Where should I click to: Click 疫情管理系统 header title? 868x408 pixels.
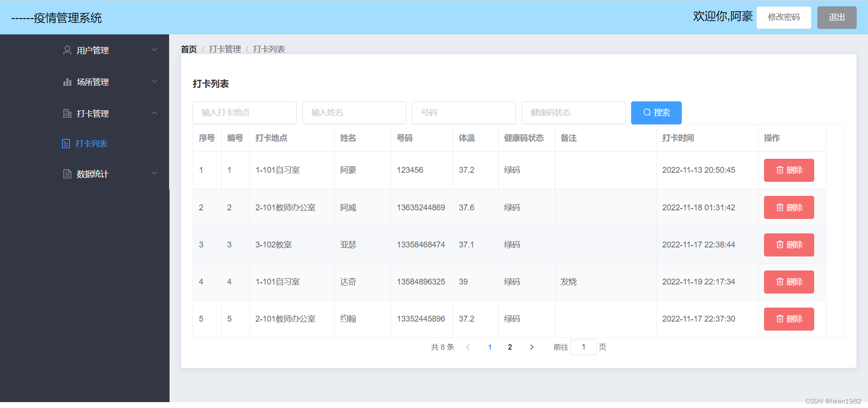(x=68, y=18)
